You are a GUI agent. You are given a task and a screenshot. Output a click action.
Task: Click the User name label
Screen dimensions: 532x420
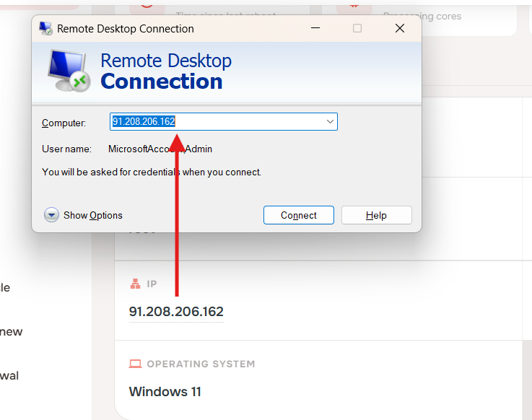pos(66,149)
